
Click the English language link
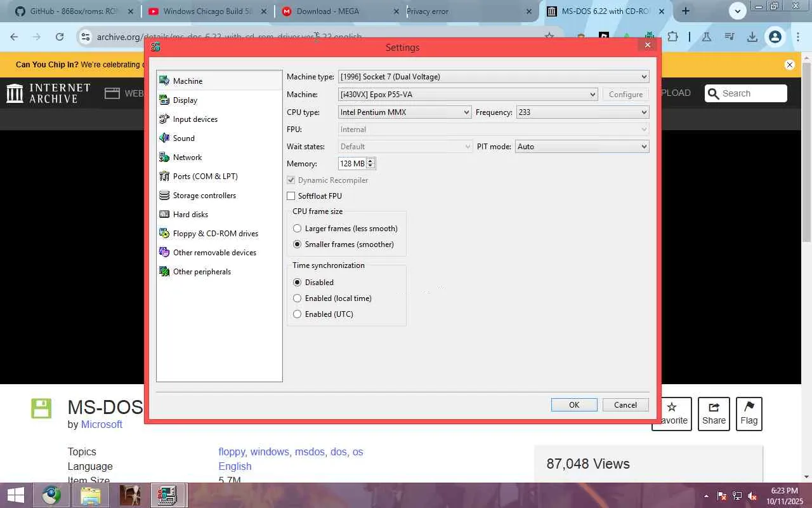click(235, 466)
